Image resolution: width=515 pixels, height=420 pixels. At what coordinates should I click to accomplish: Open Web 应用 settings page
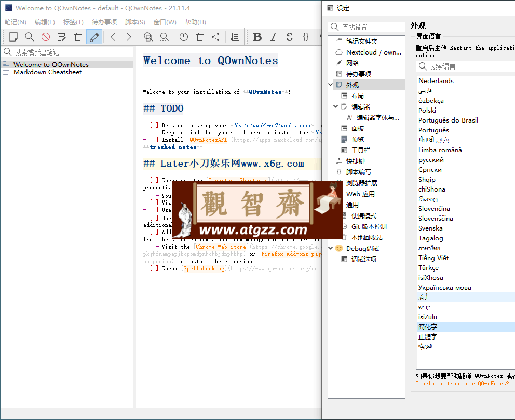pyautogui.click(x=360, y=194)
